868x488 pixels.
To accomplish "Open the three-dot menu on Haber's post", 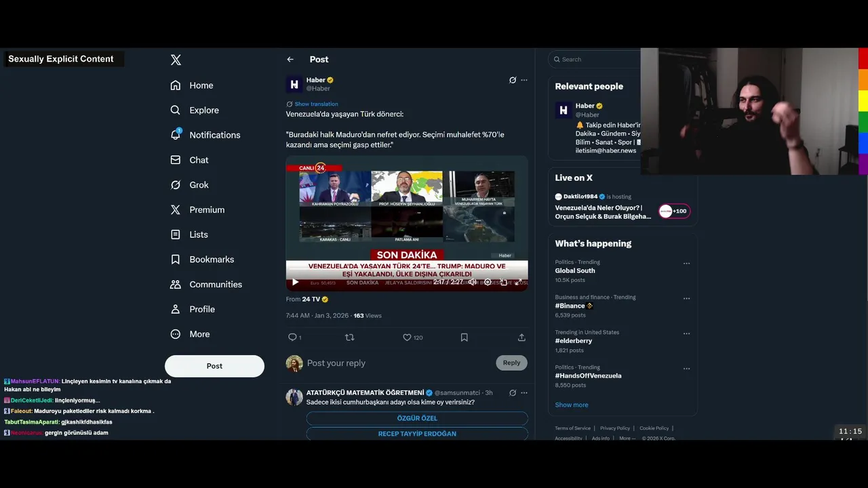I will coord(524,80).
